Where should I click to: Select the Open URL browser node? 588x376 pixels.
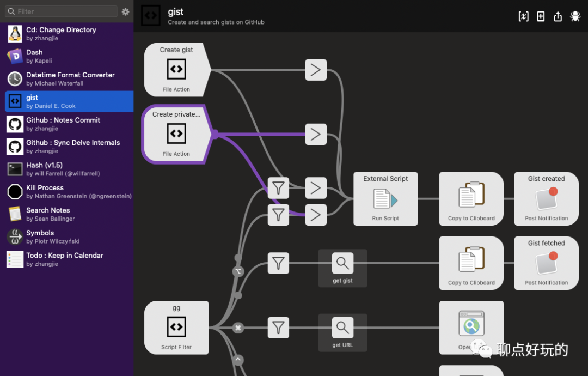pos(471,328)
